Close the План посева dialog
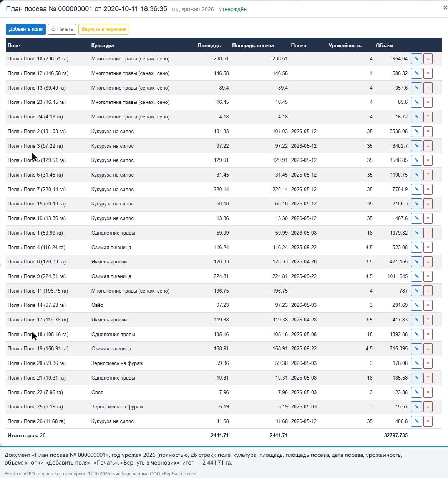 (x=445, y=8)
